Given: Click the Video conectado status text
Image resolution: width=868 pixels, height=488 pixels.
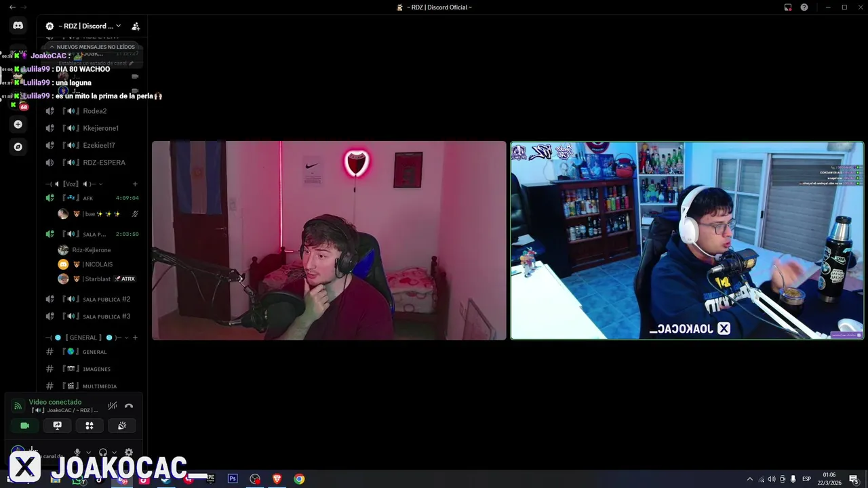Looking at the screenshot, I should point(55,402).
